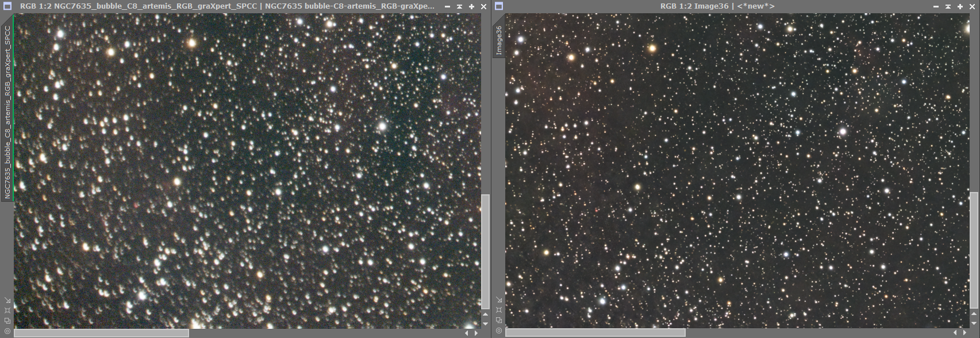Click scroll-left arrow in Image36 window
Viewport: 980px width, 338px height.
click(x=955, y=332)
